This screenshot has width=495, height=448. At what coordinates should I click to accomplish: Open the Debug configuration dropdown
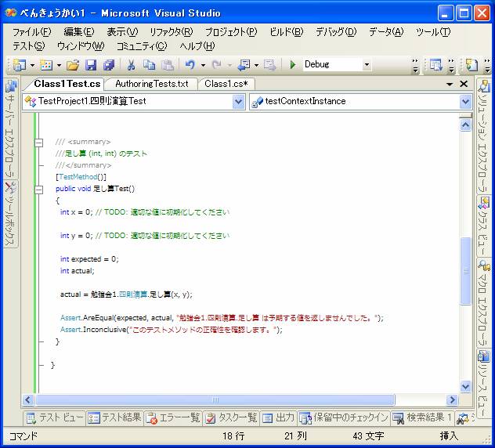click(366, 65)
